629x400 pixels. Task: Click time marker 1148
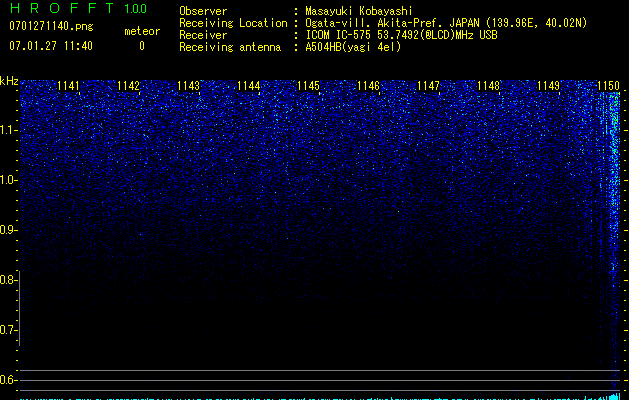point(489,86)
